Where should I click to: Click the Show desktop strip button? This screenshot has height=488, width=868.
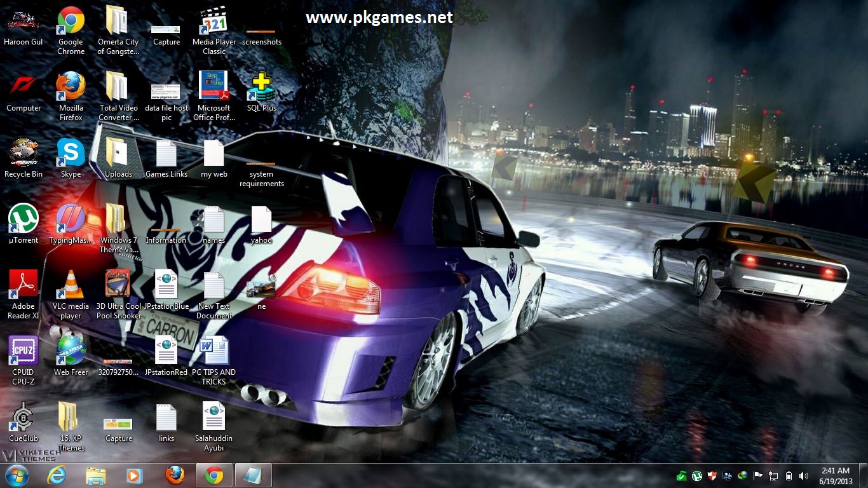point(863,475)
